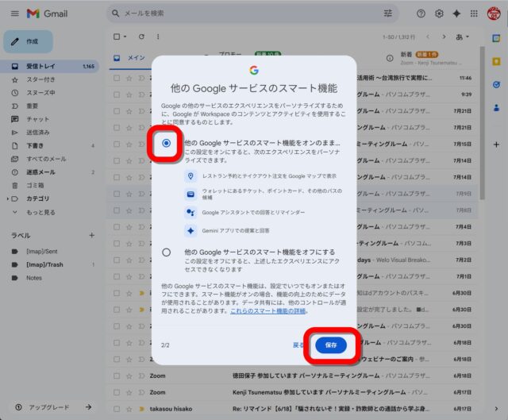Click アップグレード arrow in sidebar
The image size is (508, 420).
click(88, 407)
